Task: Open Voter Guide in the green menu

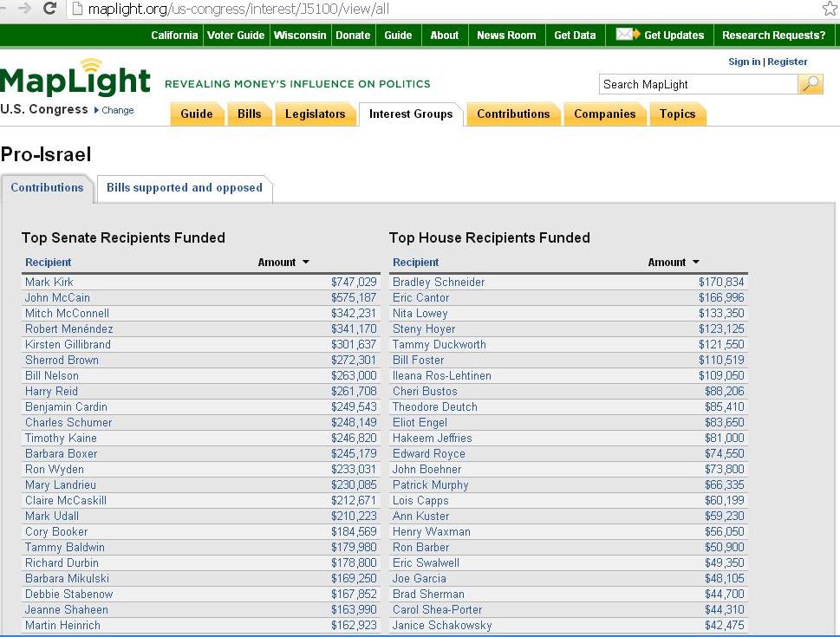Action: (236, 36)
